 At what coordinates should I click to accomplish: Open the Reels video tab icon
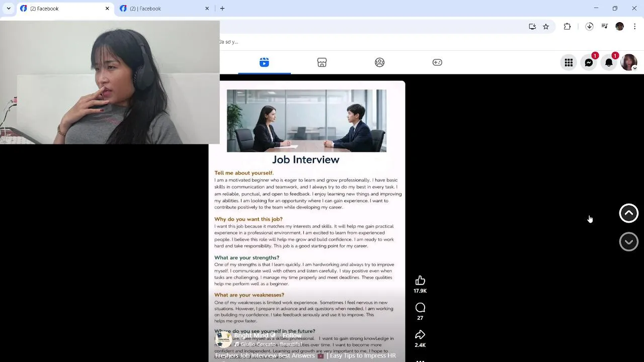tap(264, 62)
